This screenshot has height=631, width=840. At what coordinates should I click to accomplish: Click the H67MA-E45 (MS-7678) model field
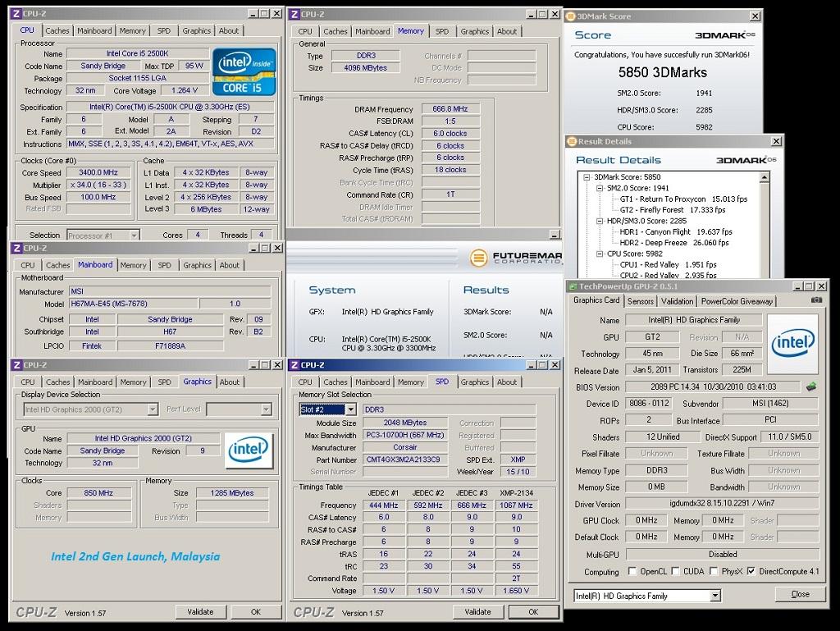(134, 304)
